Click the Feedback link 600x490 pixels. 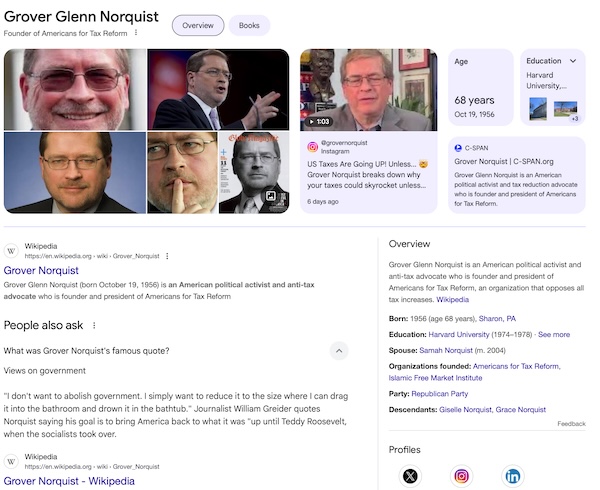(x=571, y=424)
